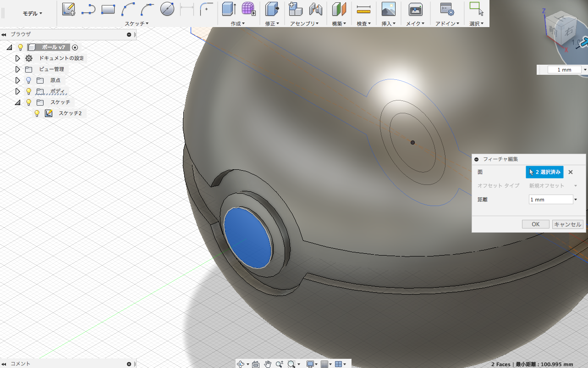Select the circle sketch tool

click(x=167, y=9)
